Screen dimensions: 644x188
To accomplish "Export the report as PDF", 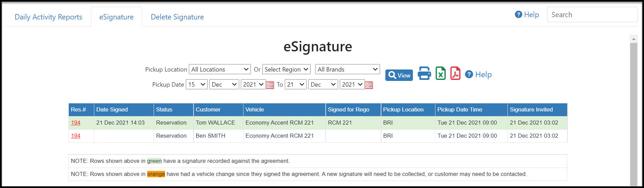I will point(455,73).
